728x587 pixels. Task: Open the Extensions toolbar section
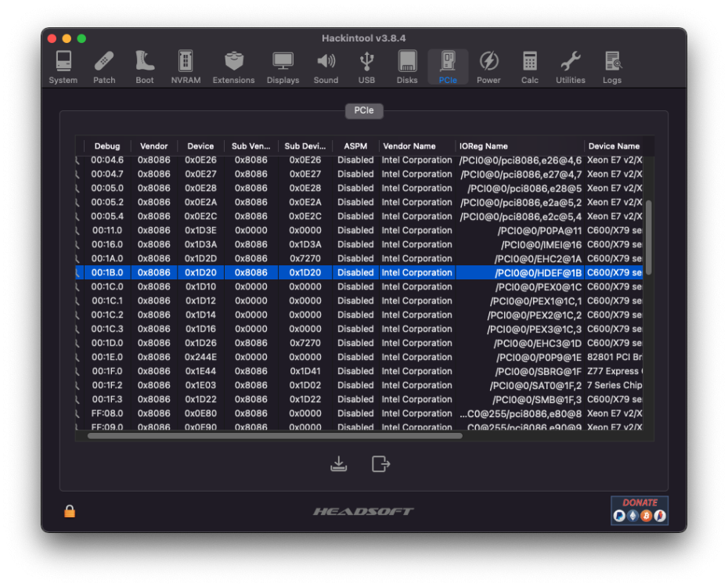click(x=233, y=67)
